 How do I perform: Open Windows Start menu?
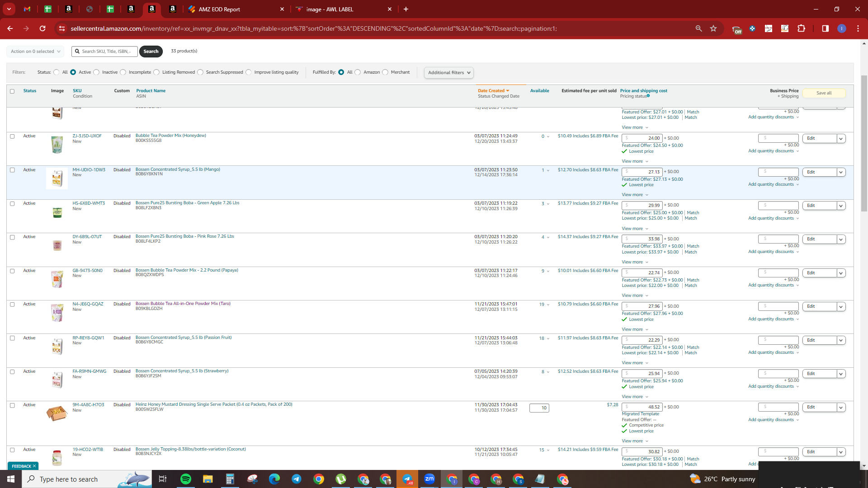(11, 479)
